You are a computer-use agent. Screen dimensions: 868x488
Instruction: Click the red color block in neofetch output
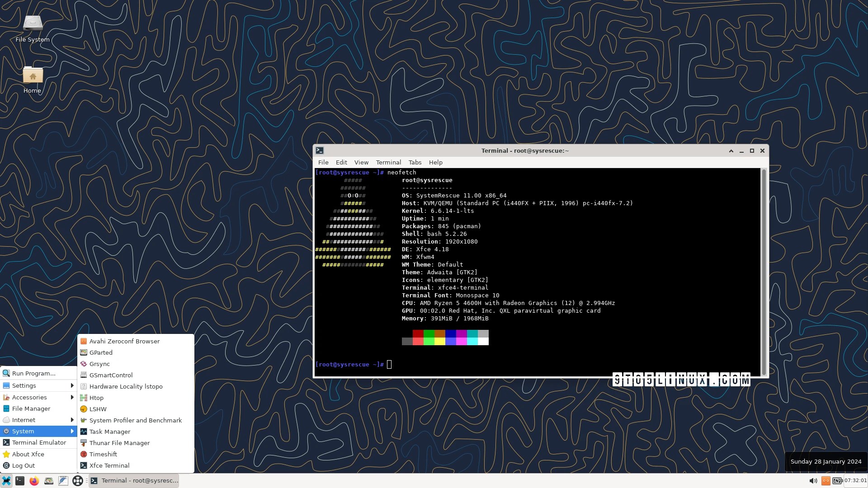tap(418, 334)
